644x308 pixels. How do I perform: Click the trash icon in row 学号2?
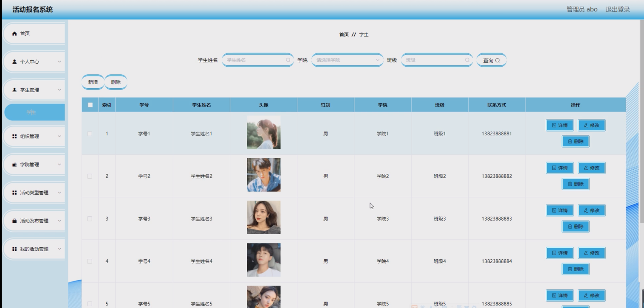tap(570, 184)
